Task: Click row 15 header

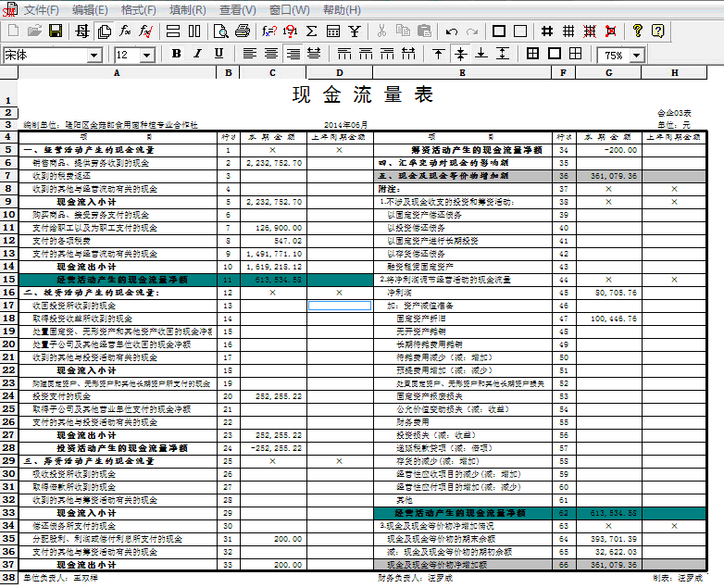Action: [9, 279]
